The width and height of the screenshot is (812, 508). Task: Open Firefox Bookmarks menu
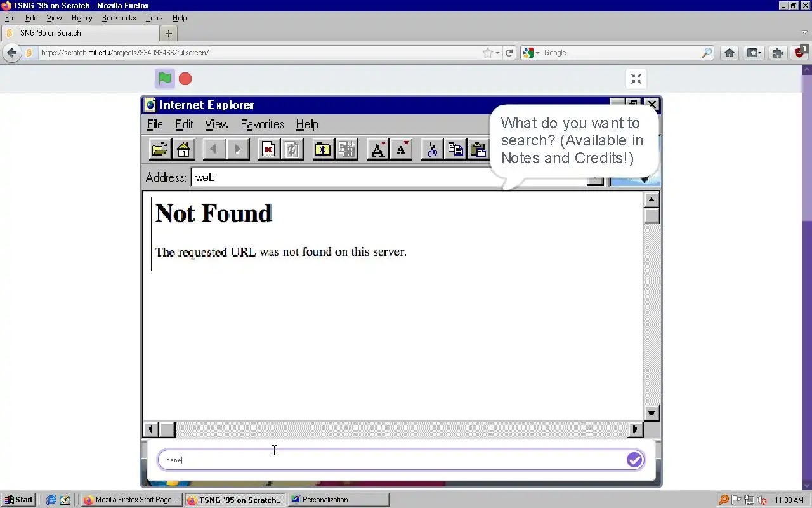(119, 18)
